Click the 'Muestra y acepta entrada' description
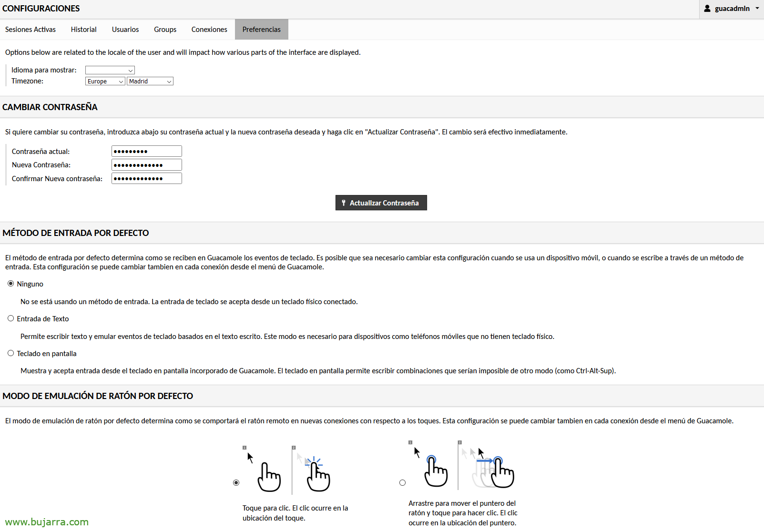The width and height of the screenshot is (764, 532). click(318, 371)
